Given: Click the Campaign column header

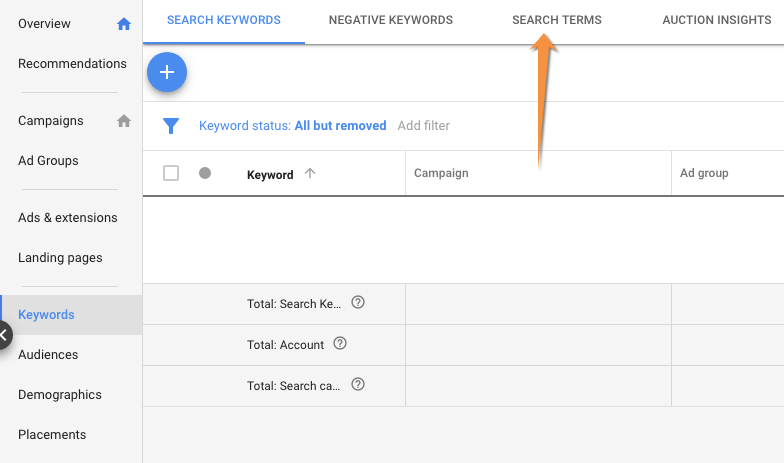Looking at the screenshot, I should point(441,173).
